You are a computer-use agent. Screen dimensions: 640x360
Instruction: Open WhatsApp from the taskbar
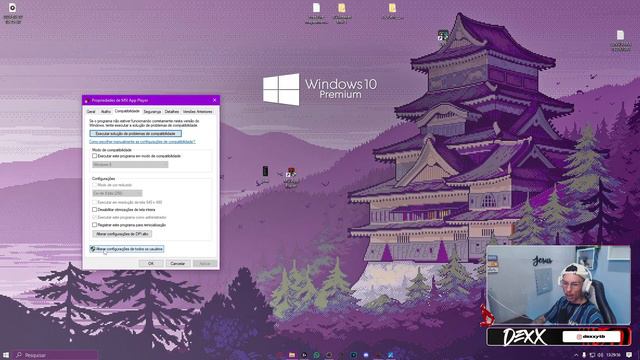(x=317, y=355)
